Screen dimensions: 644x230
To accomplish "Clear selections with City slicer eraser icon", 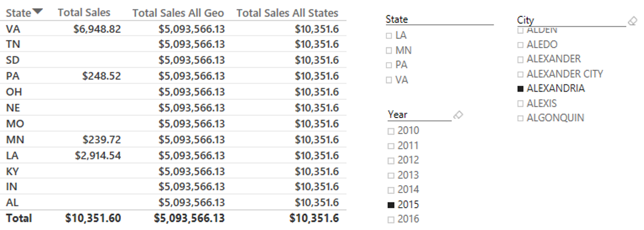I will (632, 21).
